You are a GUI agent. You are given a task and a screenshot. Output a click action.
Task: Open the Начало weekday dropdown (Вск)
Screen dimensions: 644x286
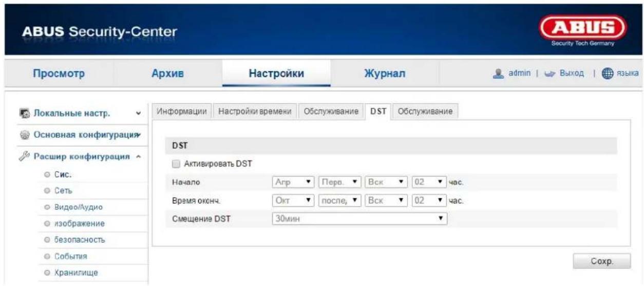click(x=387, y=182)
